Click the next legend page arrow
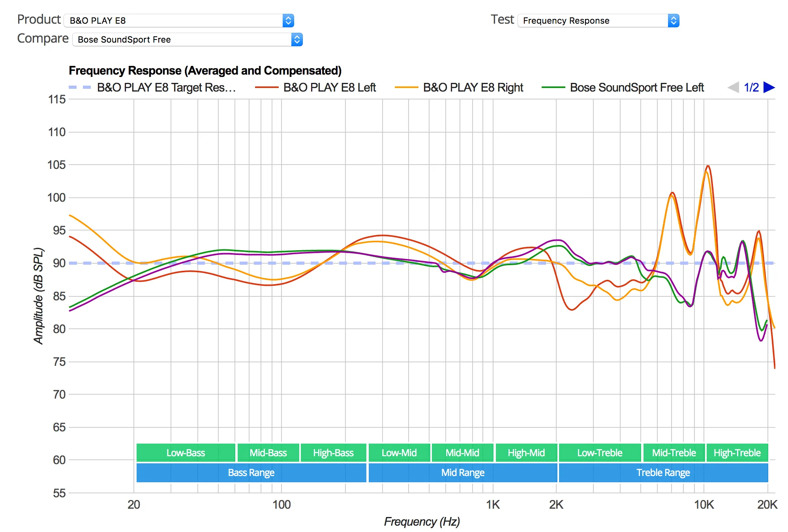The height and width of the screenshot is (532, 788). [x=769, y=87]
